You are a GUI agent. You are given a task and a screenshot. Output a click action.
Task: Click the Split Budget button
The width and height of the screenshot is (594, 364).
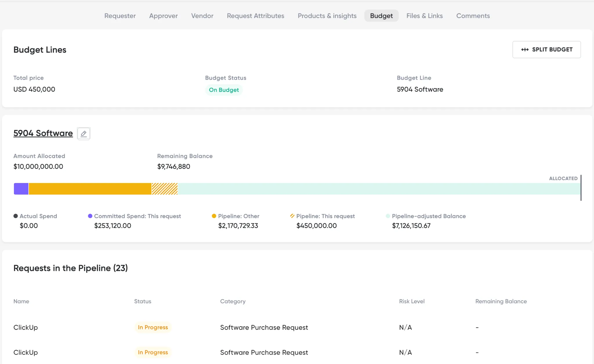coord(546,50)
